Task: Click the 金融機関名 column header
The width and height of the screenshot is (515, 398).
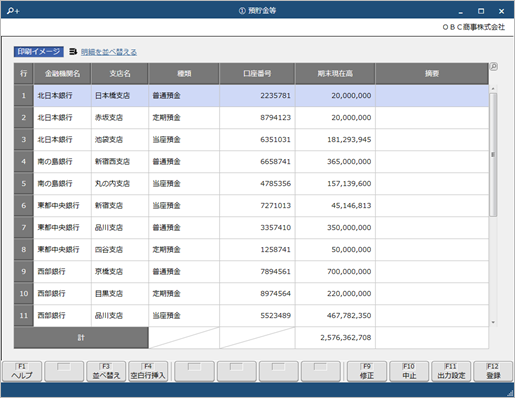Action: (62, 74)
